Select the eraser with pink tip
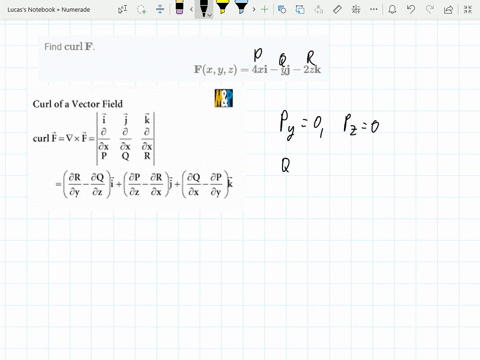The height and width of the screenshot is (360, 480). pos(179,7)
